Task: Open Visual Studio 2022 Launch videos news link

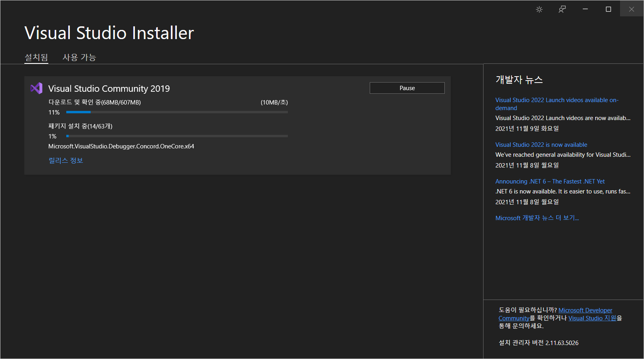Action: [557, 104]
